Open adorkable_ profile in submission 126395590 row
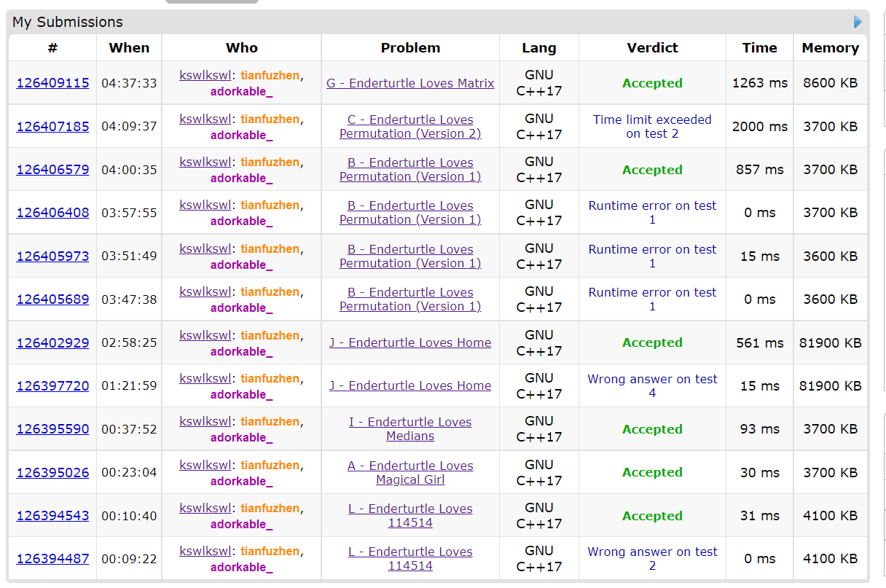Viewport: 886px width, 588px height. click(242, 437)
